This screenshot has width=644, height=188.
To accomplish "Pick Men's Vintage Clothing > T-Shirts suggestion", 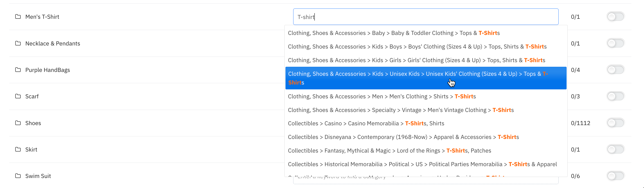I will (426, 110).
